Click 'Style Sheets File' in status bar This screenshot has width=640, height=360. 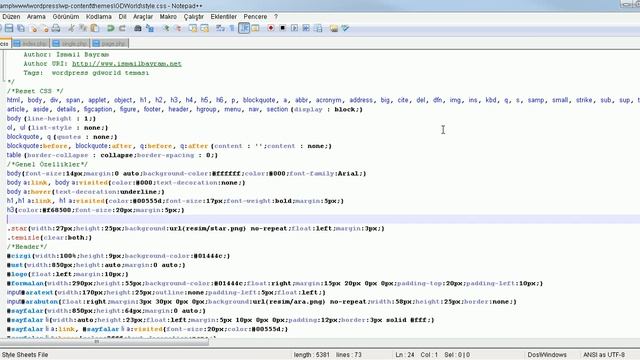tap(25, 355)
